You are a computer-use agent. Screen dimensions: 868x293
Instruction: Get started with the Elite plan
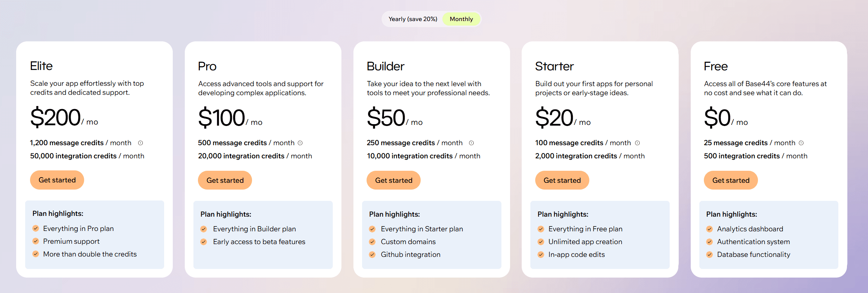[x=57, y=180]
